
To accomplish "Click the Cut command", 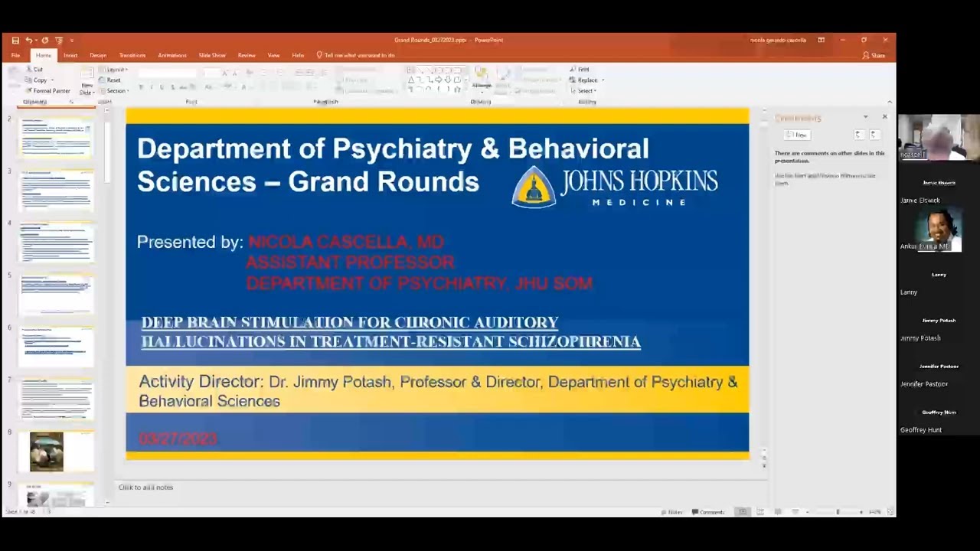I will 34,70.
